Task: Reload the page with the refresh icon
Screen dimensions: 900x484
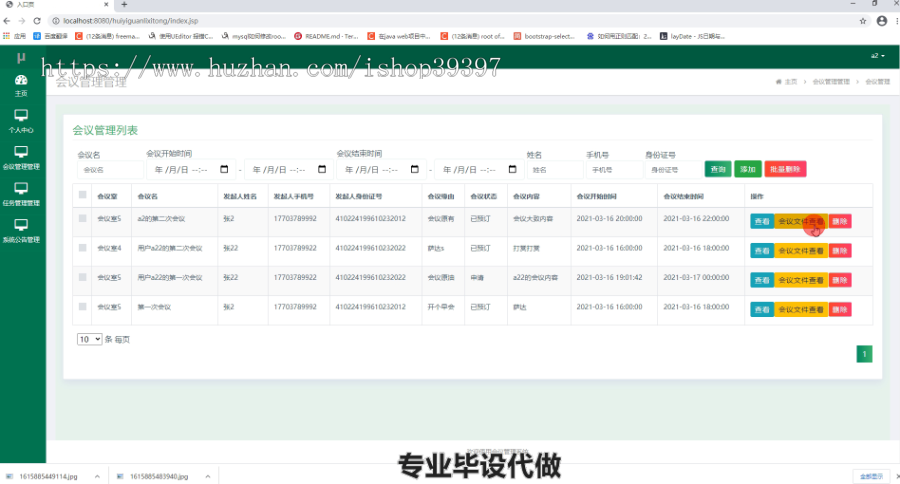Action: click(37, 21)
